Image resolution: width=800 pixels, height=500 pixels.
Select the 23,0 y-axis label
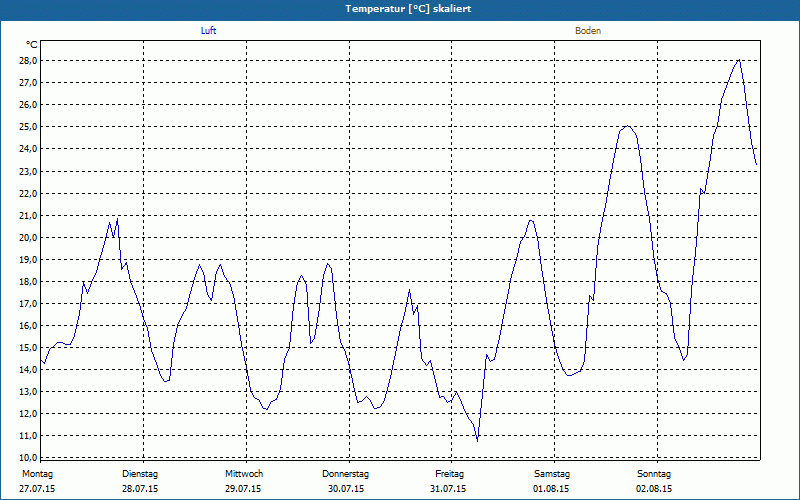[x=28, y=171]
